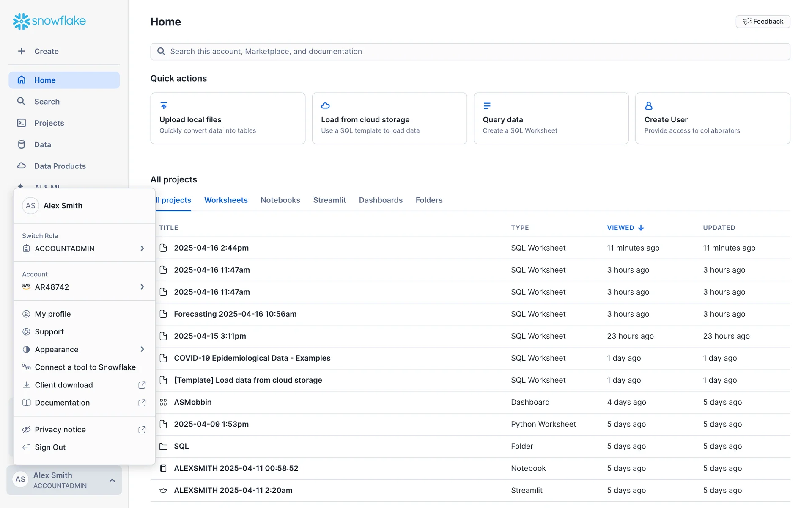Click the ASMobbin dashboard grid icon
812x508 pixels.
[163, 402]
